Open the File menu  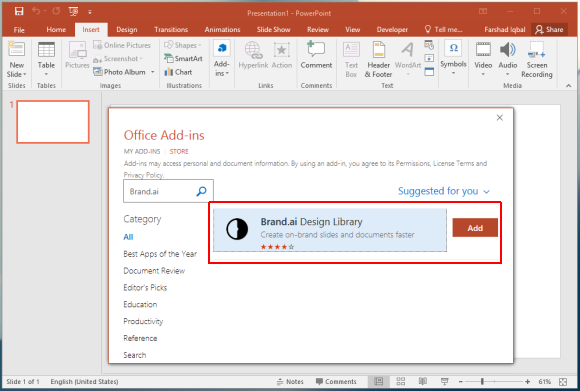click(x=19, y=30)
